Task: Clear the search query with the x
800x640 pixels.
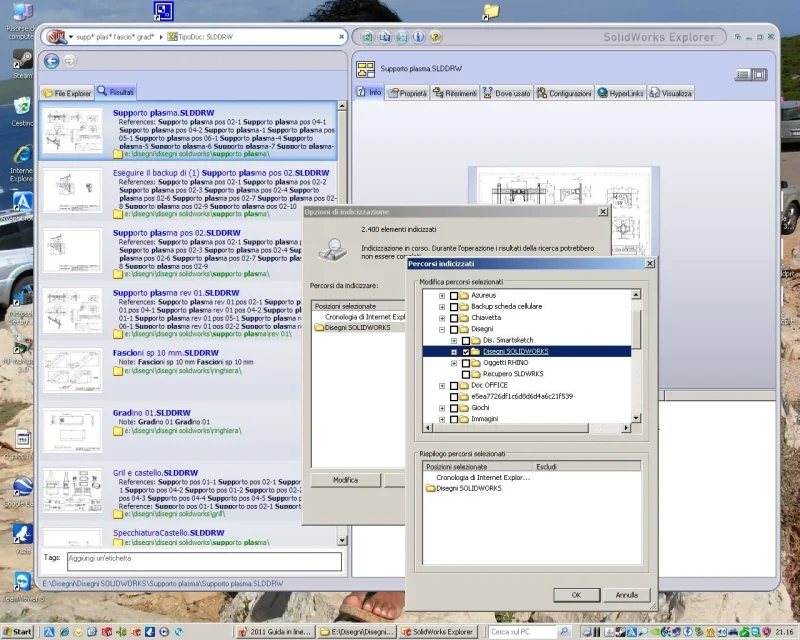Action: [341, 37]
